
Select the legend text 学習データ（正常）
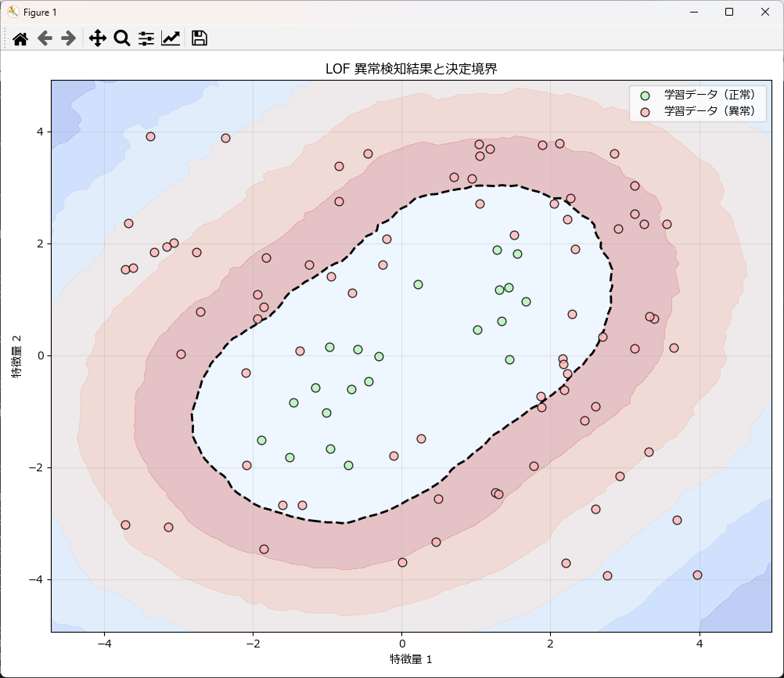pos(710,95)
